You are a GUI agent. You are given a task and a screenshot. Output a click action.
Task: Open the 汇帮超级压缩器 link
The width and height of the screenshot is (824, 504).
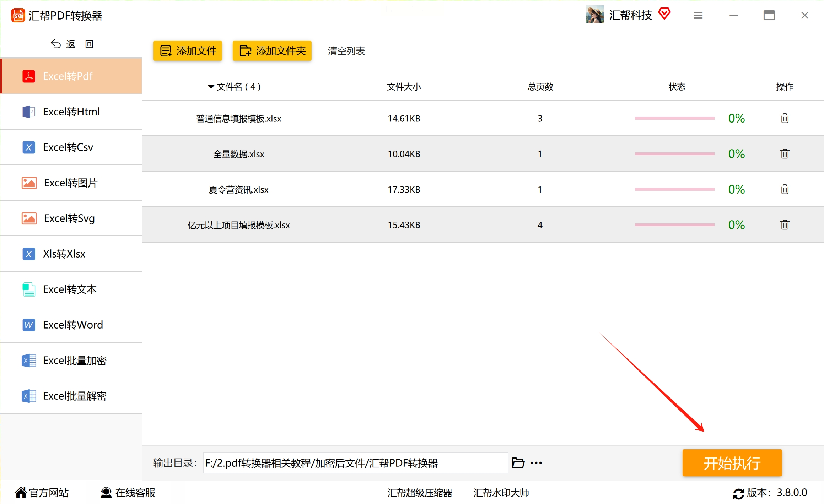click(x=420, y=493)
